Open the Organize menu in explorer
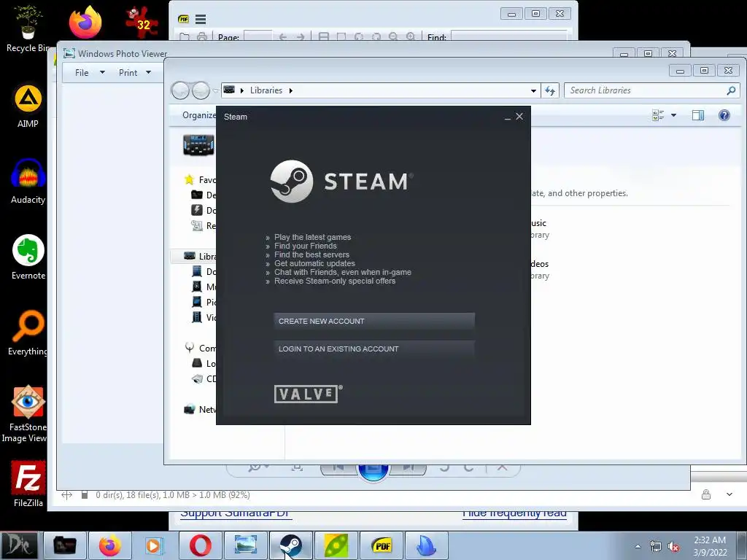 point(198,115)
